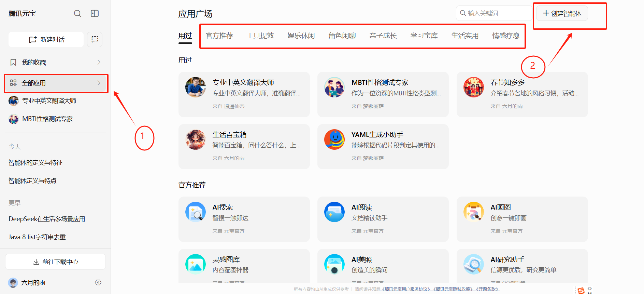The width and height of the screenshot is (644, 294).
Task: Click the search magnifier icon in sidebar
Action: (77, 13)
